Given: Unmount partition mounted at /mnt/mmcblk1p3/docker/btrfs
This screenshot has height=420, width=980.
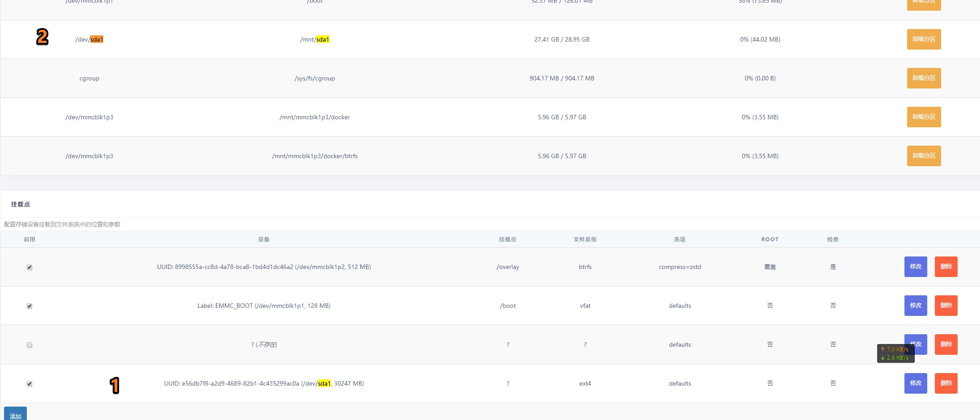Looking at the screenshot, I should (x=924, y=156).
